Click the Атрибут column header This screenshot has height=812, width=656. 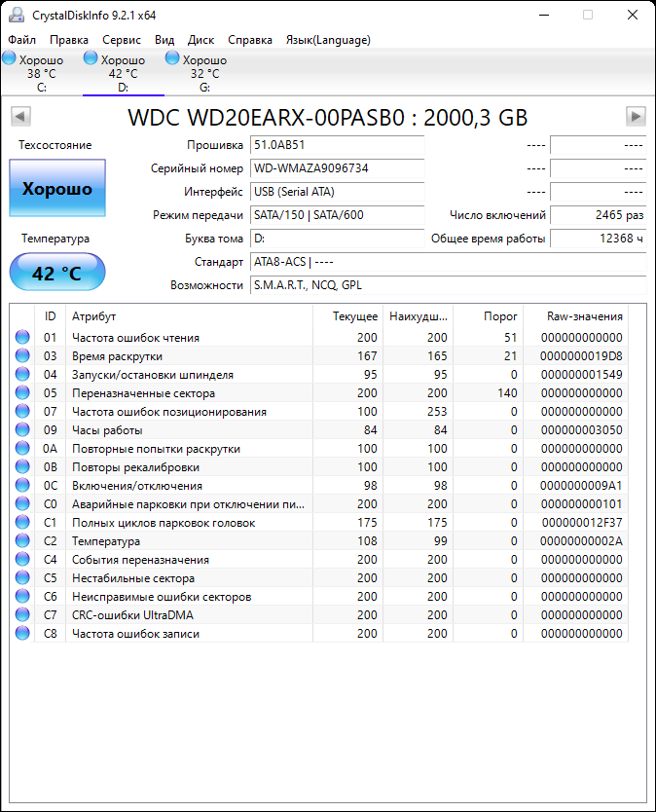click(189, 315)
